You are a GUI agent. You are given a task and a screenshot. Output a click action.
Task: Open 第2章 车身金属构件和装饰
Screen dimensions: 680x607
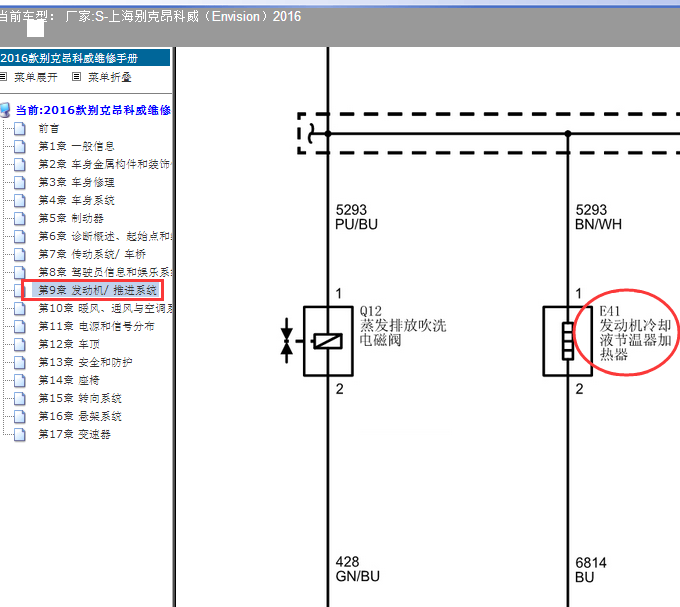105,164
